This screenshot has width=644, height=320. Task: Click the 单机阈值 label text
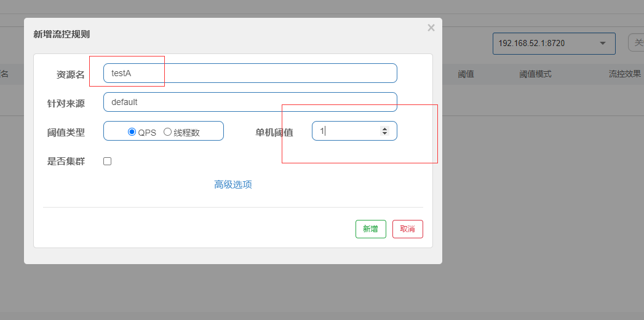click(x=274, y=133)
